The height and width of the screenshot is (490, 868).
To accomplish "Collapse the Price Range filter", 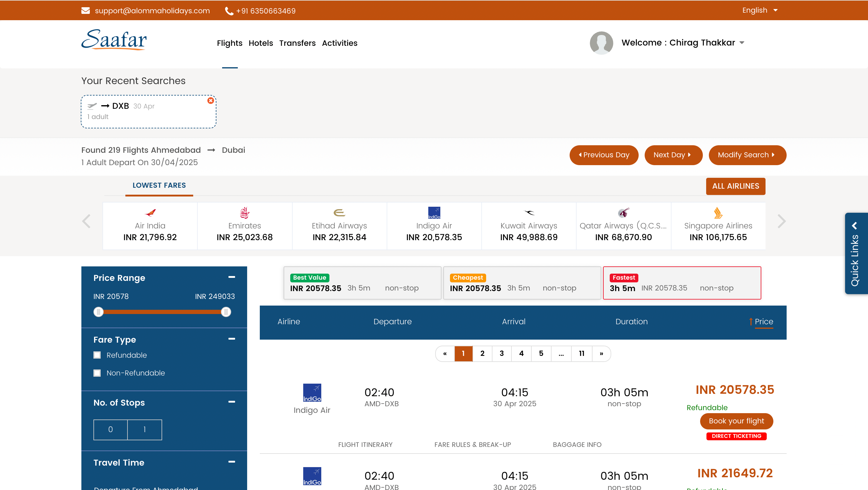I will [232, 277].
